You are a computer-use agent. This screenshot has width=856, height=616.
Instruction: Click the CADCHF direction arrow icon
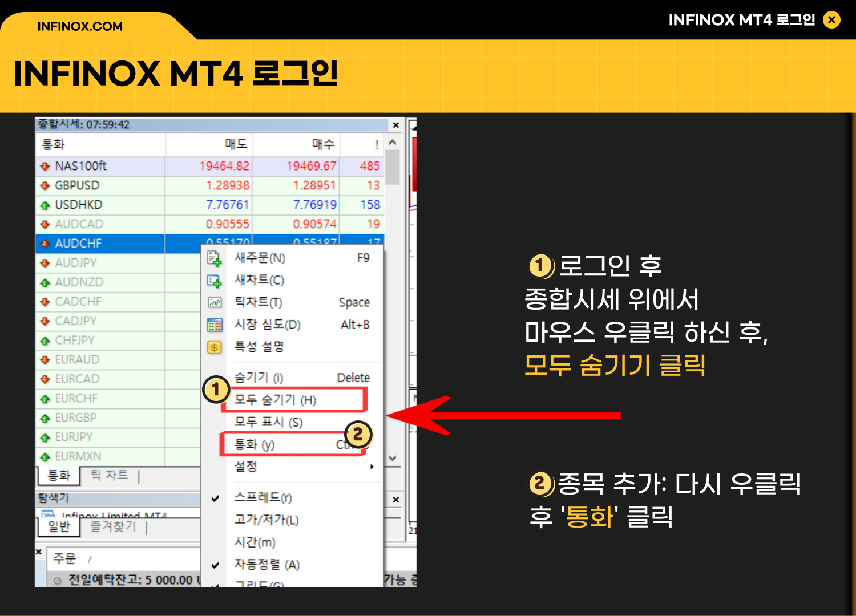45,302
